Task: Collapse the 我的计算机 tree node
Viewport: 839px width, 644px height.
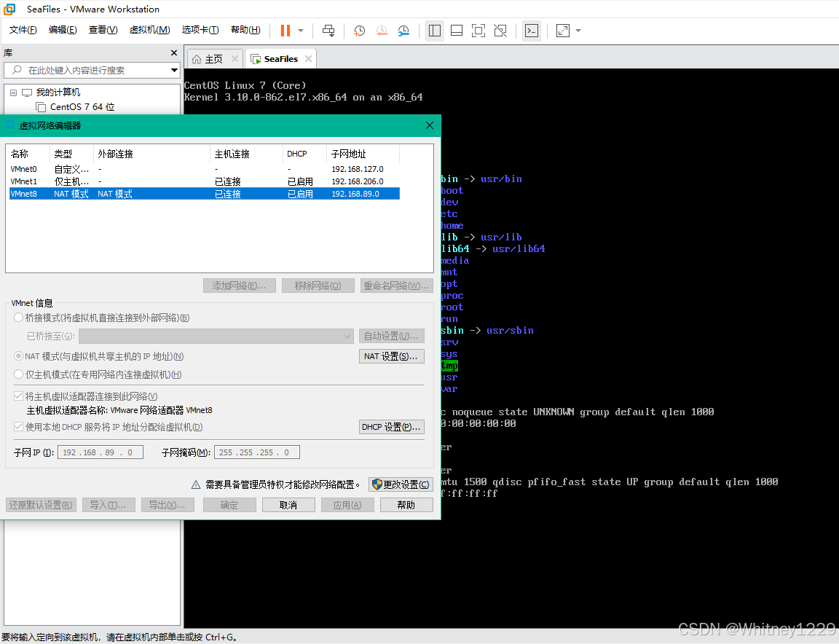Action: pos(13,93)
